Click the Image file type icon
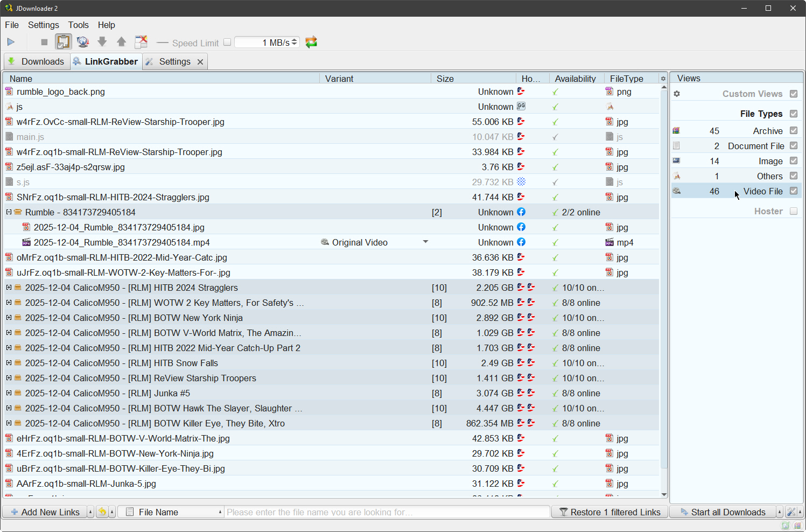Viewport: 806px width, 532px height. (x=676, y=161)
